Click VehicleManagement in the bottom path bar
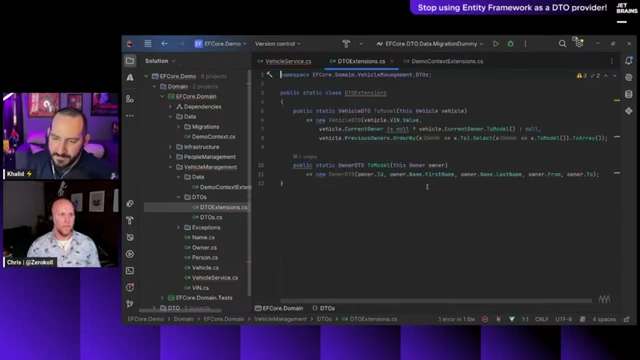 click(280, 319)
